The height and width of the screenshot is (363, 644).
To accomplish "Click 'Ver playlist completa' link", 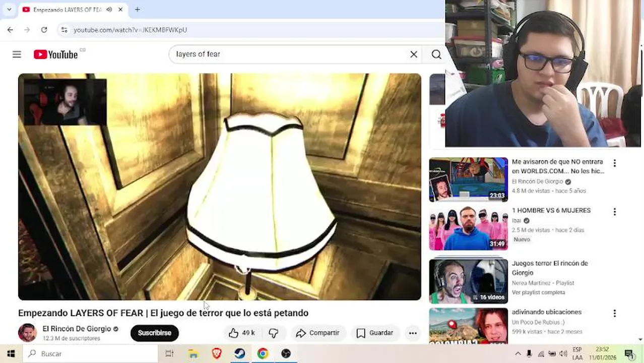I will point(538,292).
